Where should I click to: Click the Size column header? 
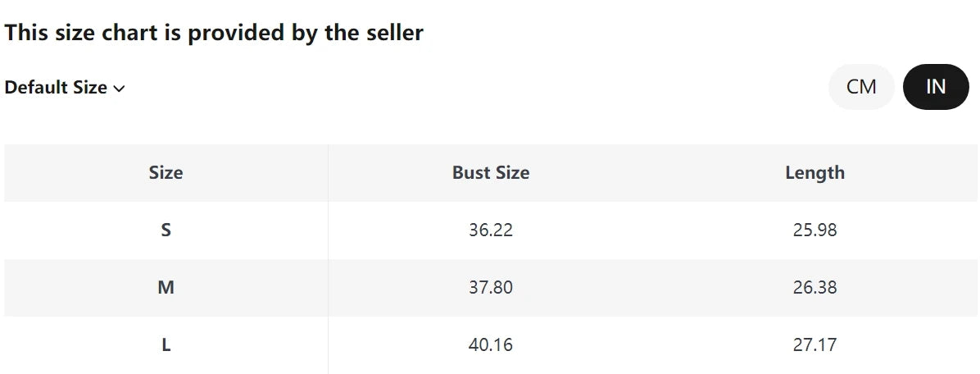(x=166, y=173)
